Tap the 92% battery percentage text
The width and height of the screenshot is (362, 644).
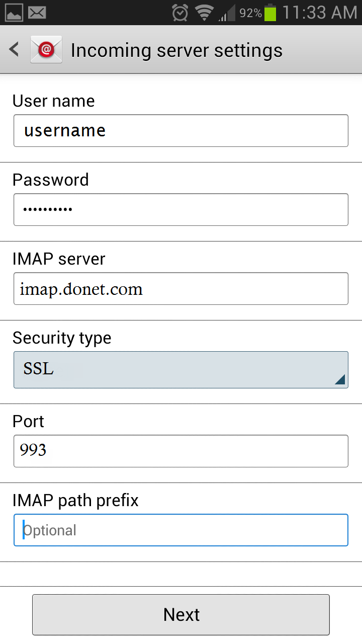250,13
